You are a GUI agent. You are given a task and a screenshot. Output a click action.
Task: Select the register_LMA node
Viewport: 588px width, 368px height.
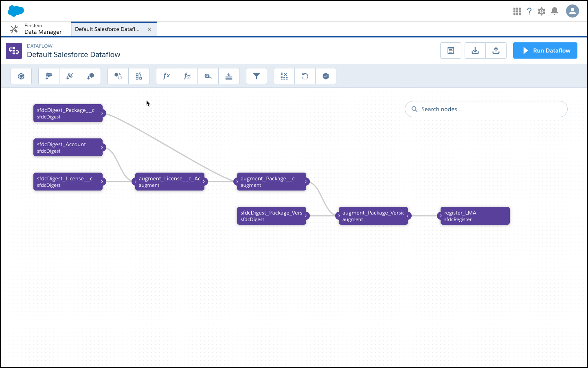pos(475,216)
